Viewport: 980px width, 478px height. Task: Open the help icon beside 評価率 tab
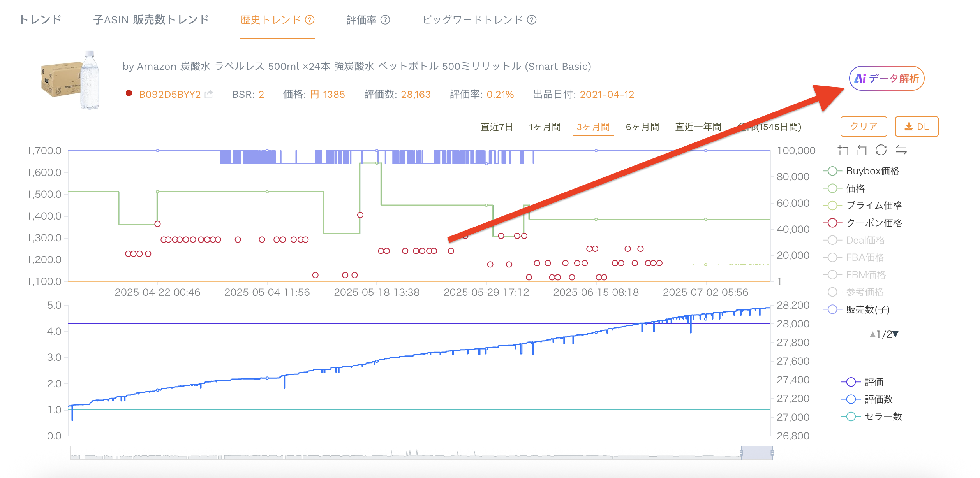[385, 20]
